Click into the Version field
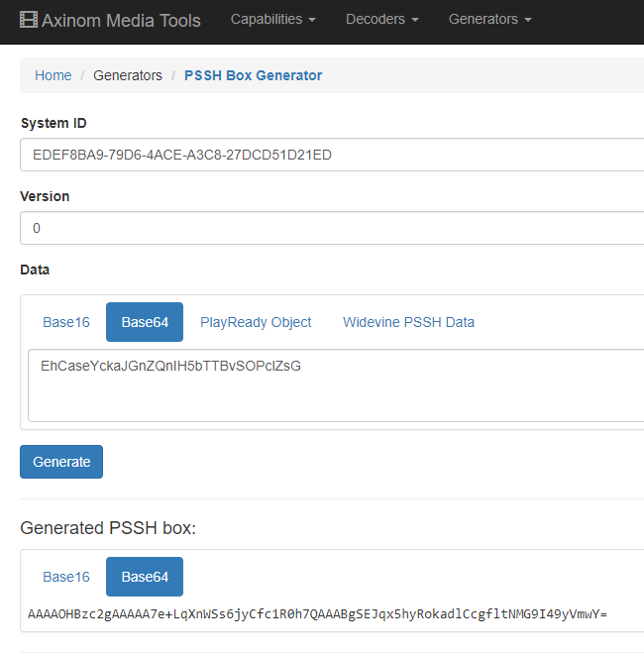The height and width of the screenshot is (655, 644). click(332, 228)
